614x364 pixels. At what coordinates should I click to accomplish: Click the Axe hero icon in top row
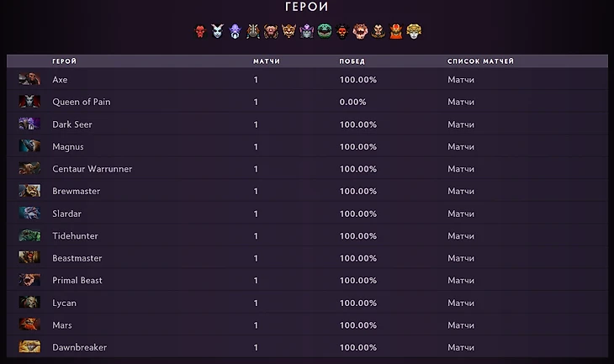(x=200, y=31)
